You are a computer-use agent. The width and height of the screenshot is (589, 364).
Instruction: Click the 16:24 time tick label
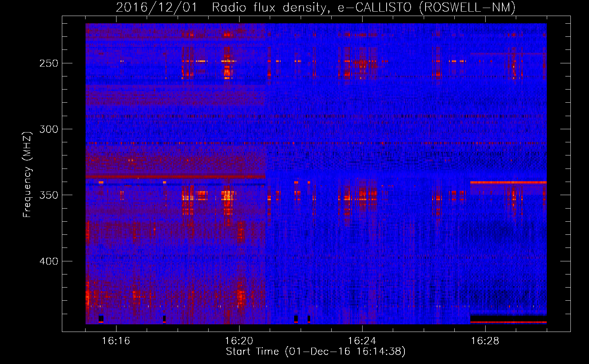(x=362, y=341)
